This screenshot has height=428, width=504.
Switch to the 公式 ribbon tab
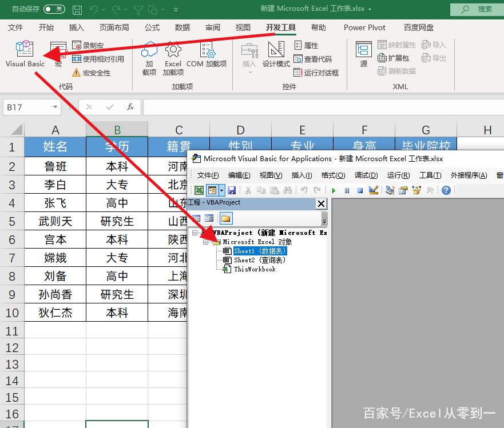coord(152,27)
